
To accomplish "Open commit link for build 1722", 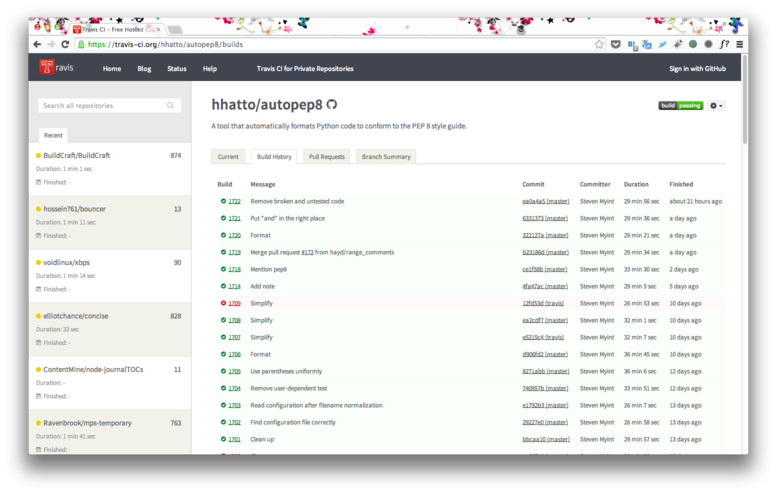I will coord(546,202).
